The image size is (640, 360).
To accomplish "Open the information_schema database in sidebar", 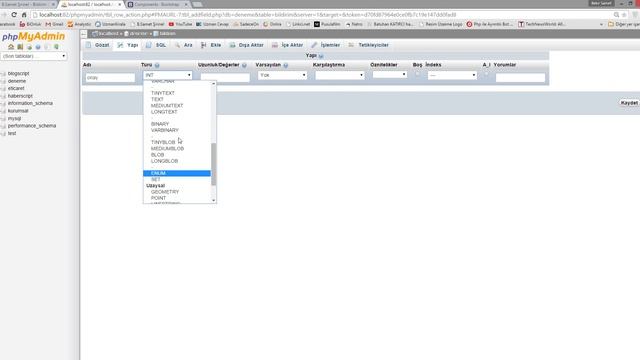I will pos(30,103).
